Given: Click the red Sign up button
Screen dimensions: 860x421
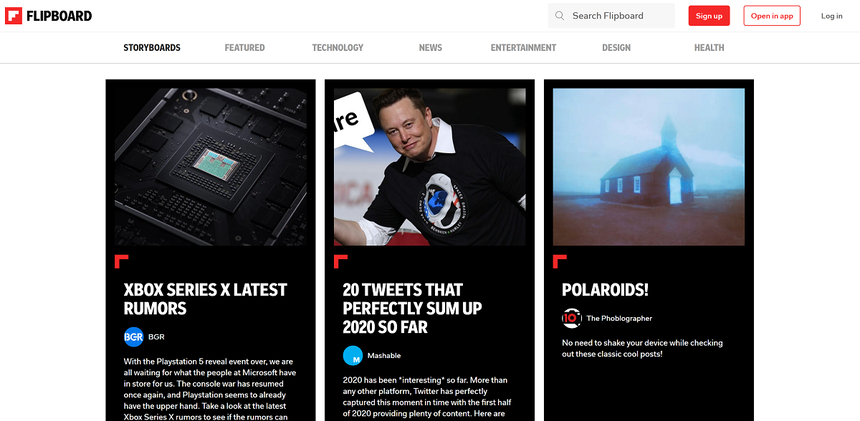Looking at the screenshot, I should pyautogui.click(x=709, y=16).
